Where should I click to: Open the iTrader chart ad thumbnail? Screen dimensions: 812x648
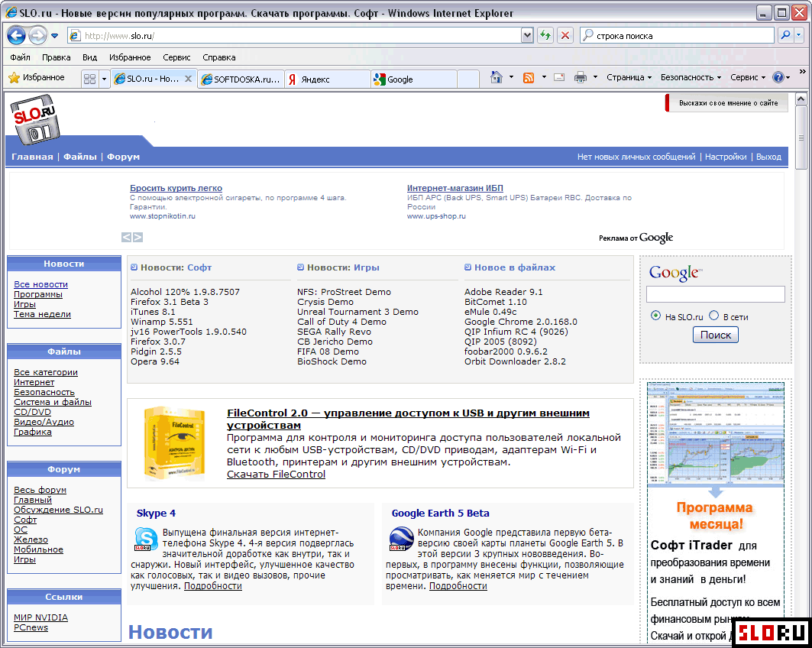715,434
